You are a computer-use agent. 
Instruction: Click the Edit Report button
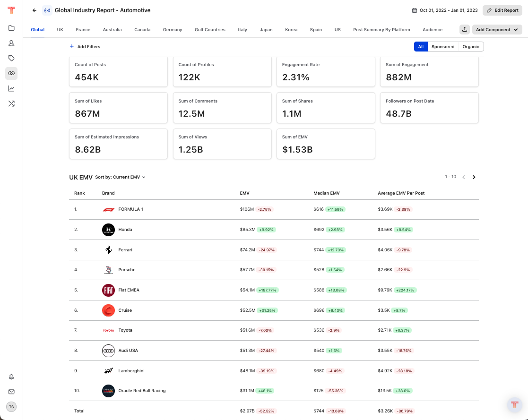click(x=502, y=10)
